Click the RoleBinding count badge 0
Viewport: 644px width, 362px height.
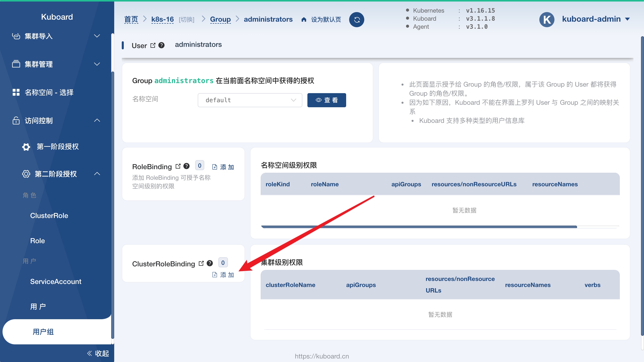[x=200, y=166]
